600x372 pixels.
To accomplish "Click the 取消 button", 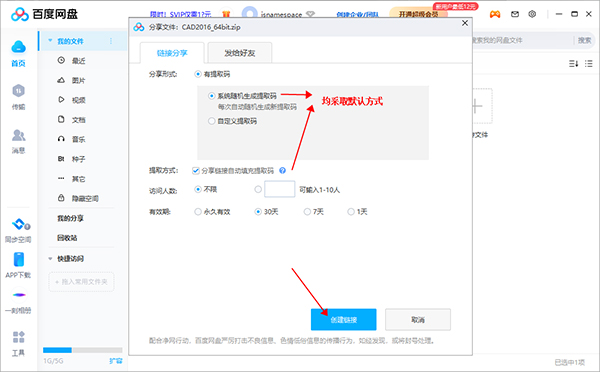I will pos(418,320).
